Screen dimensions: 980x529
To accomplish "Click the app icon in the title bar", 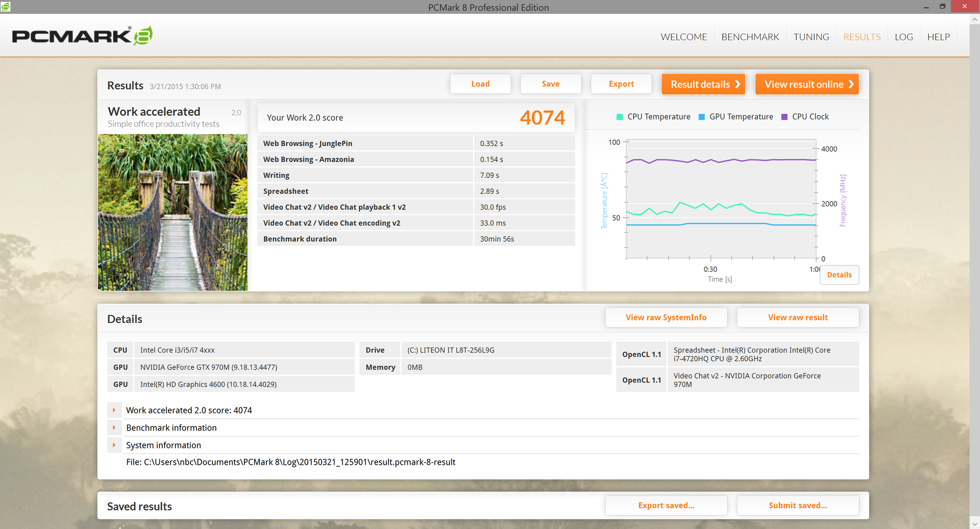I will (x=6, y=7).
